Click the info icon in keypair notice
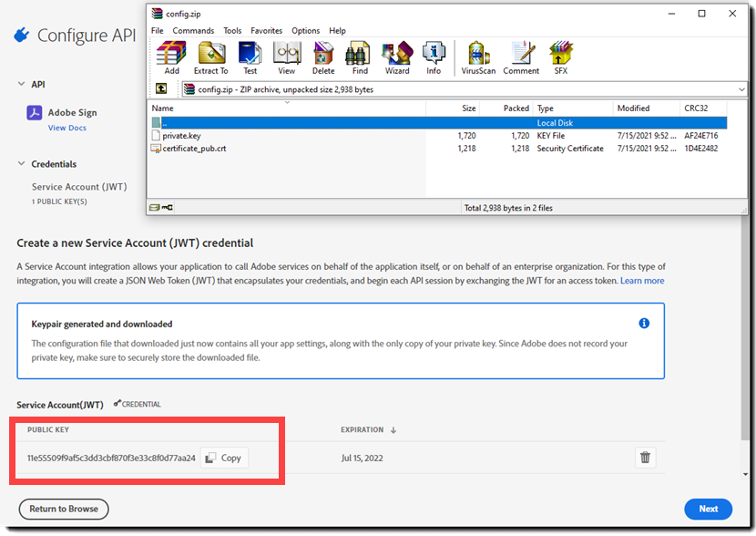The height and width of the screenshot is (536, 756). [x=644, y=324]
